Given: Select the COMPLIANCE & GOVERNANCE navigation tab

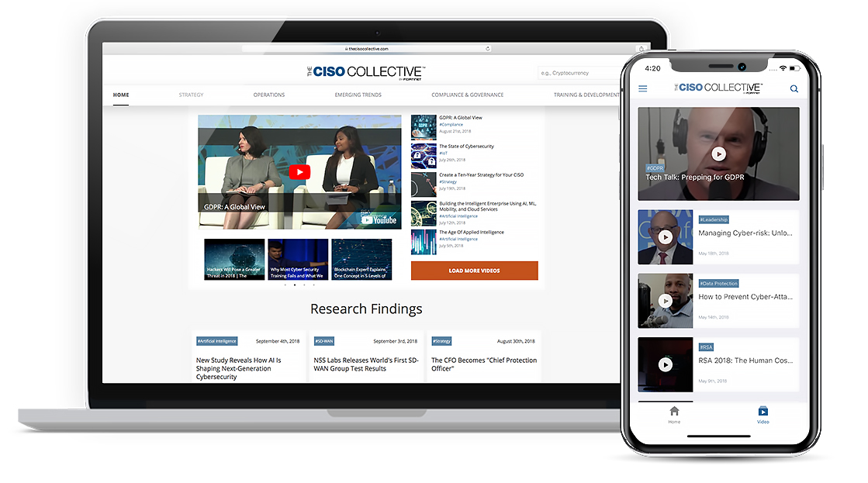Looking at the screenshot, I should (x=468, y=95).
